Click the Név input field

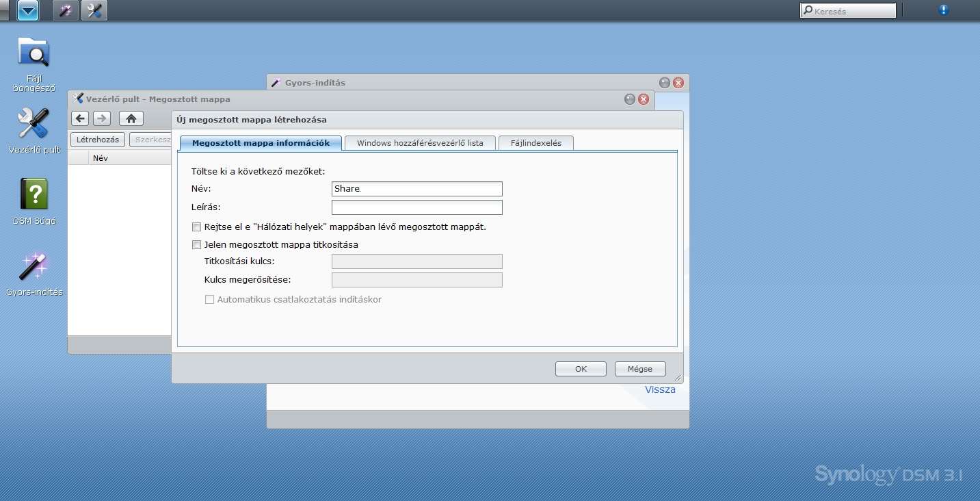coord(416,189)
